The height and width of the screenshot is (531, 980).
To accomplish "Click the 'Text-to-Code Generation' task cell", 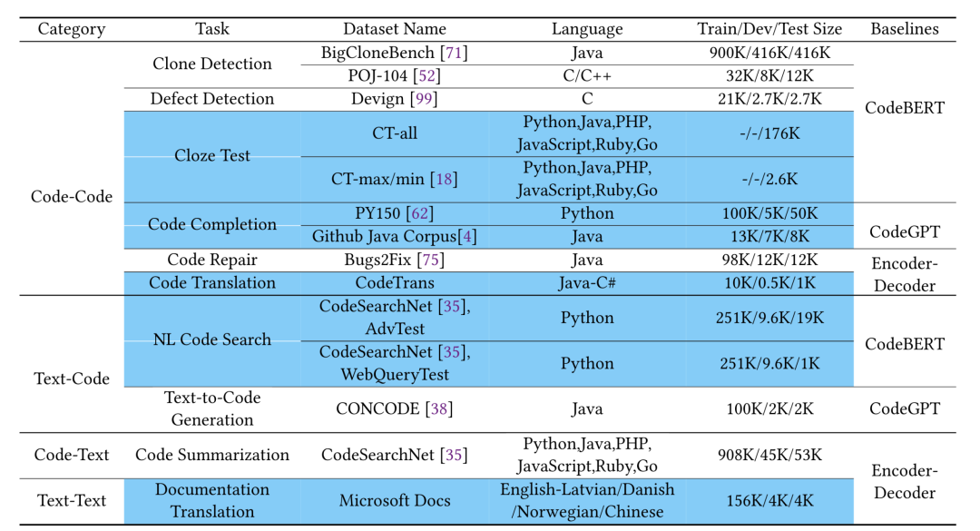I will (x=212, y=409).
